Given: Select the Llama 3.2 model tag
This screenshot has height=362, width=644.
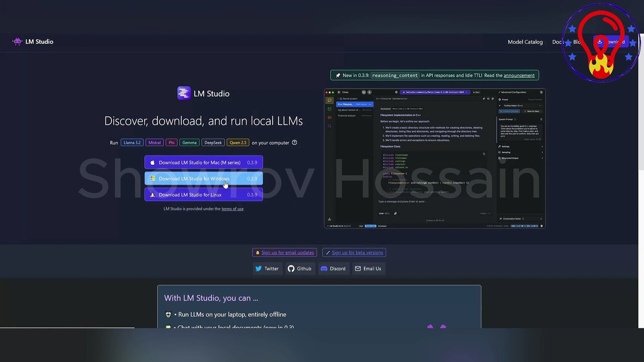Looking at the screenshot, I should (132, 143).
